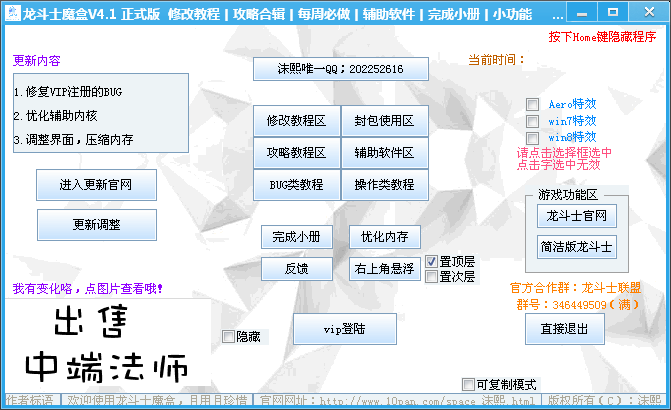The height and width of the screenshot is (410, 671).
Task: Go to 攻略教程区
Action: coord(297,153)
